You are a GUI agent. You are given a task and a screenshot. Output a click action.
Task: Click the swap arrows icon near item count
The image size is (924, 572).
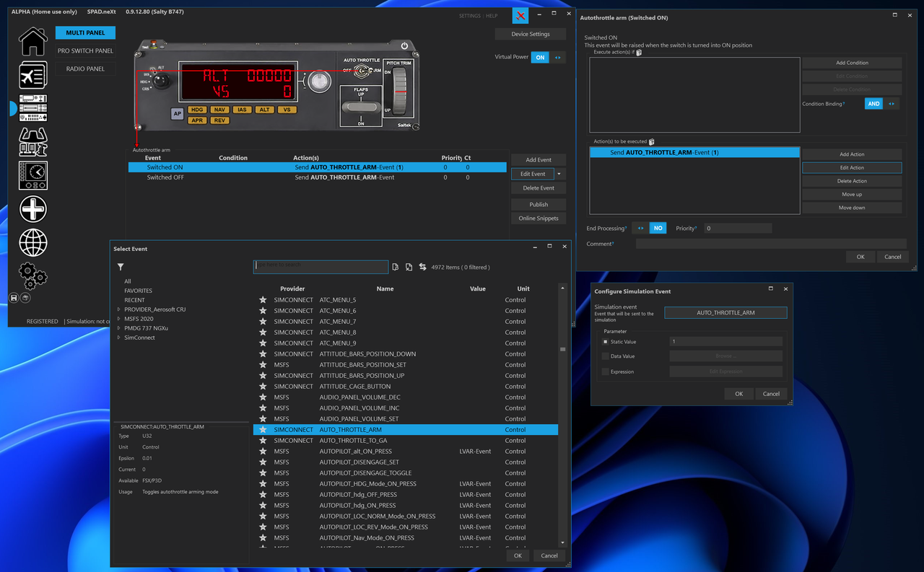(423, 267)
